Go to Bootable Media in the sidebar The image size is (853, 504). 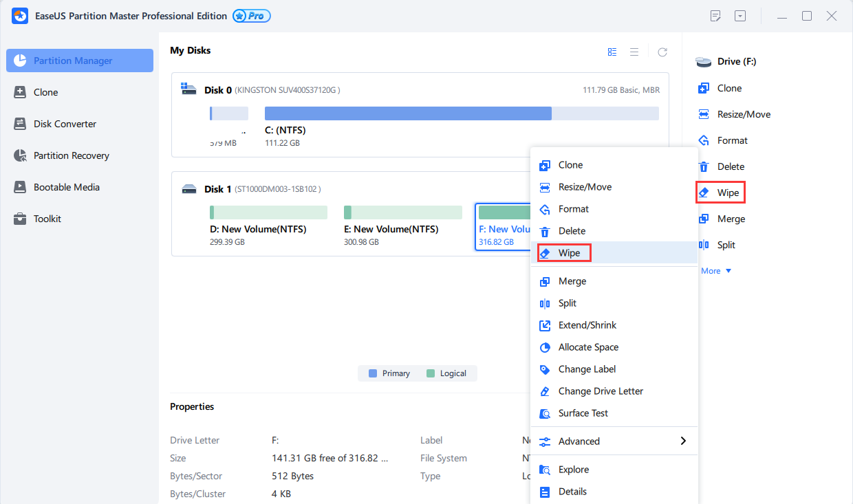pos(66,187)
